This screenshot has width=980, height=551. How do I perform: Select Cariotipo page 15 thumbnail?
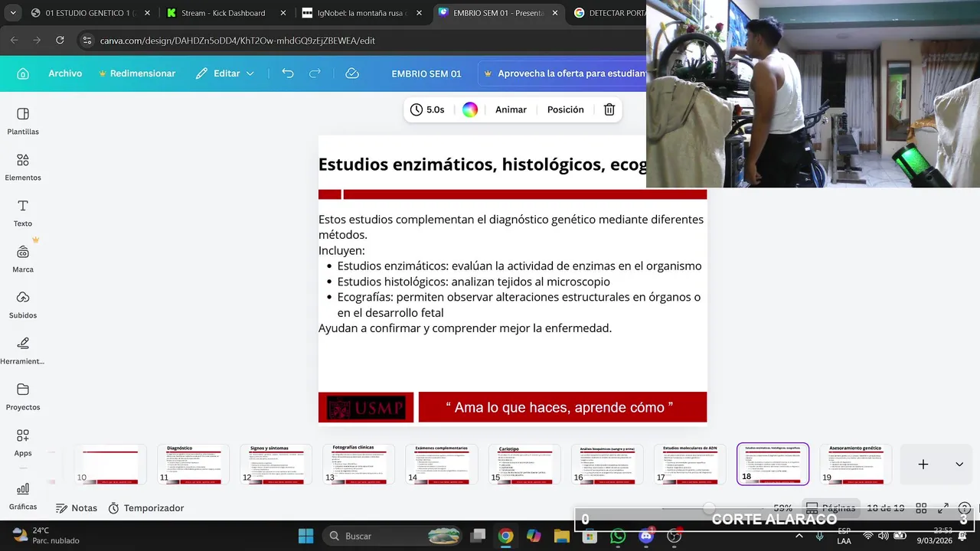tap(524, 465)
